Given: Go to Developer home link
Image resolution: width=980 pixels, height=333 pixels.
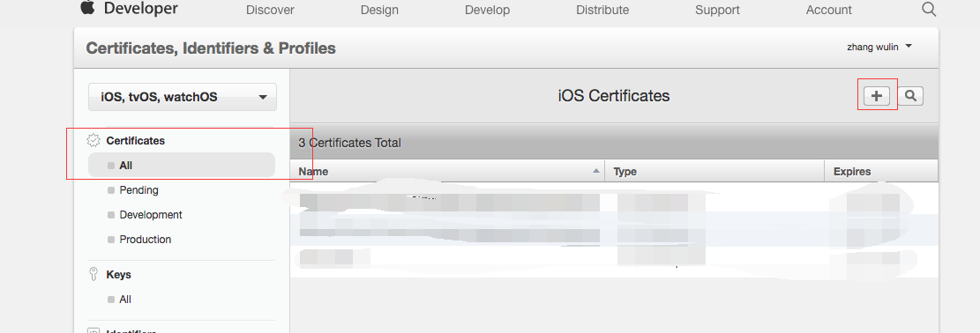Looking at the screenshot, I should point(140,9).
